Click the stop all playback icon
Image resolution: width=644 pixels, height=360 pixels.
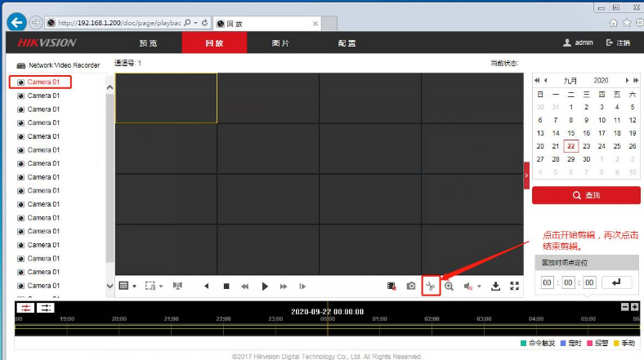coord(226,287)
